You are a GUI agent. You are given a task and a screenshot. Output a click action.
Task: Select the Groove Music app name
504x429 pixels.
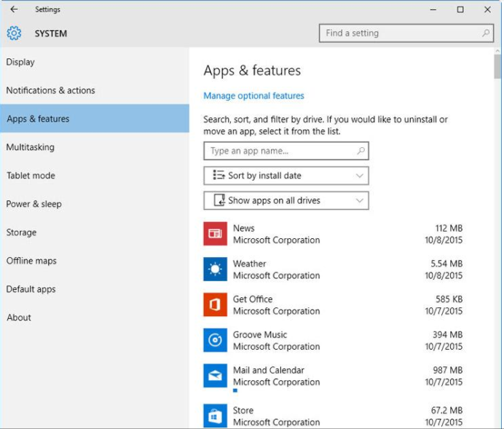[x=260, y=334]
